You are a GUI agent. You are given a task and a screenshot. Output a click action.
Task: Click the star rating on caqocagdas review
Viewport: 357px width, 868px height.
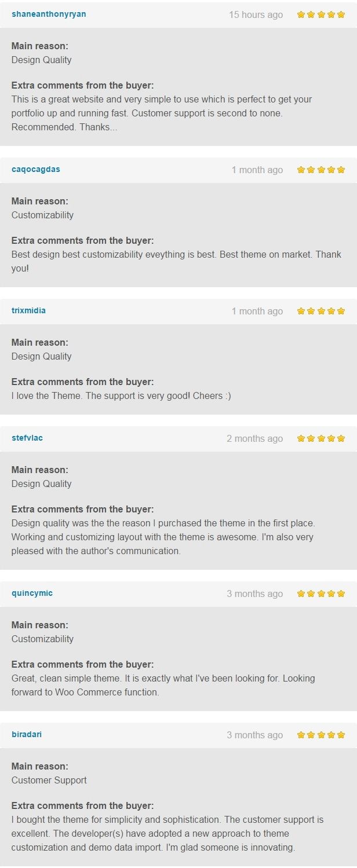pyautogui.click(x=321, y=170)
